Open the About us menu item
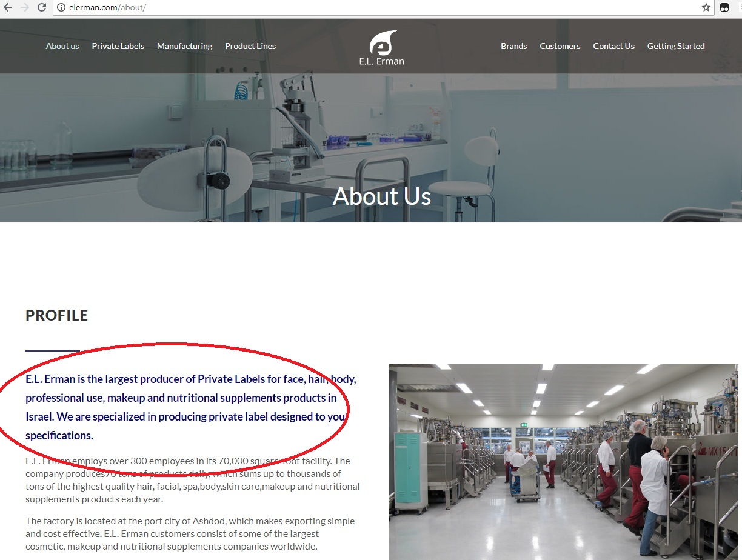742x560 pixels. tap(62, 46)
